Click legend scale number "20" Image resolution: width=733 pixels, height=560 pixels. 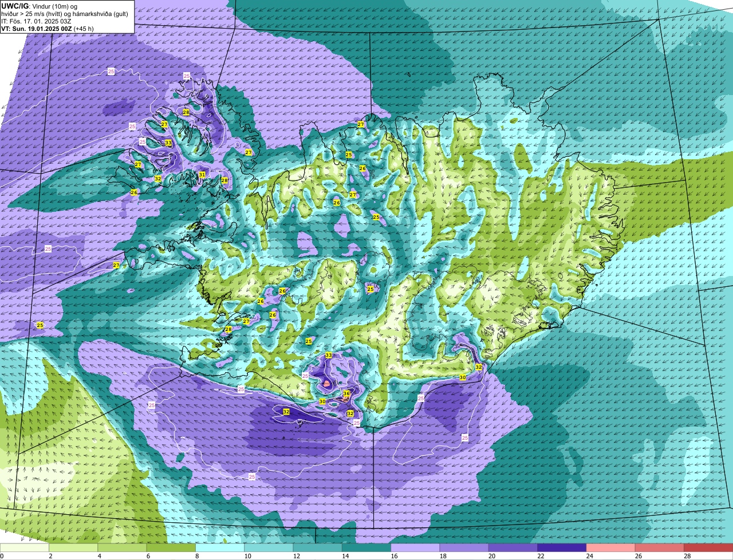click(x=491, y=556)
